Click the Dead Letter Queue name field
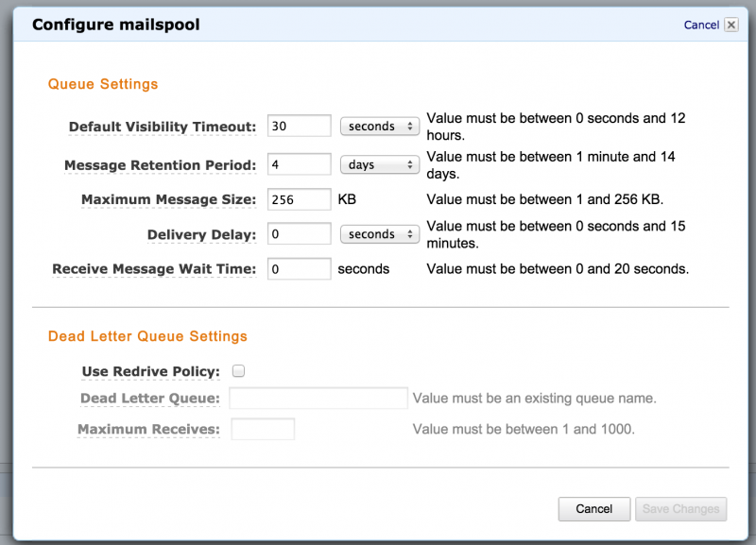Viewport: 756px width, 545px height. (318, 399)
